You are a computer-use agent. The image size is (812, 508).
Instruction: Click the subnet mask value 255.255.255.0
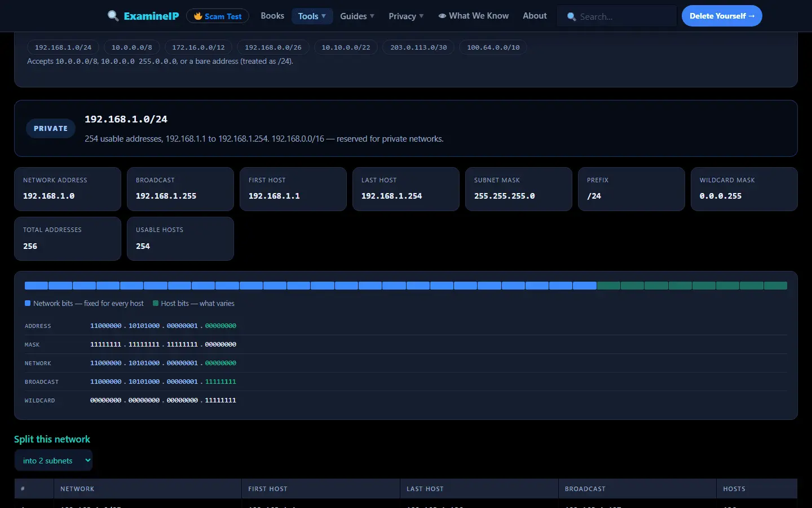pyautogui.click(x=504, y=196)
